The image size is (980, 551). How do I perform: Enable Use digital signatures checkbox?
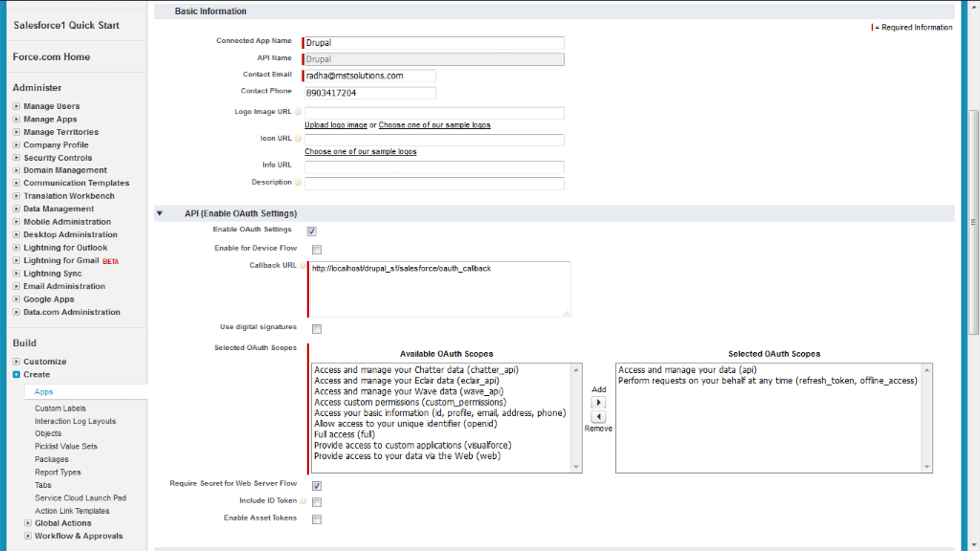(317, 329)
